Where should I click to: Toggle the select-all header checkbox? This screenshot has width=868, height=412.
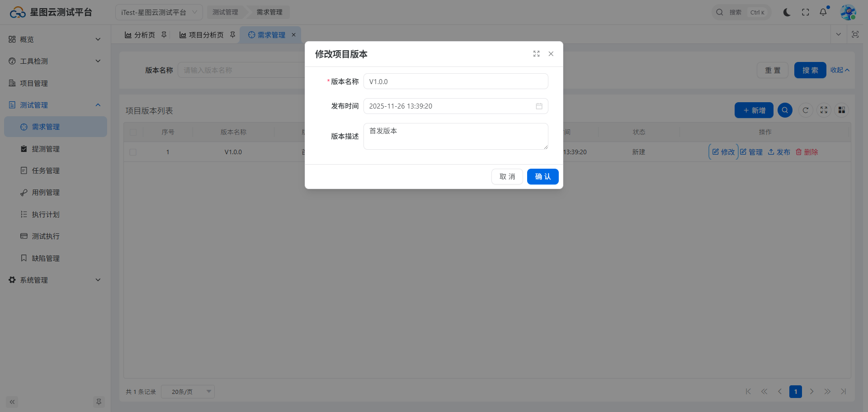(x=133, y=133)
